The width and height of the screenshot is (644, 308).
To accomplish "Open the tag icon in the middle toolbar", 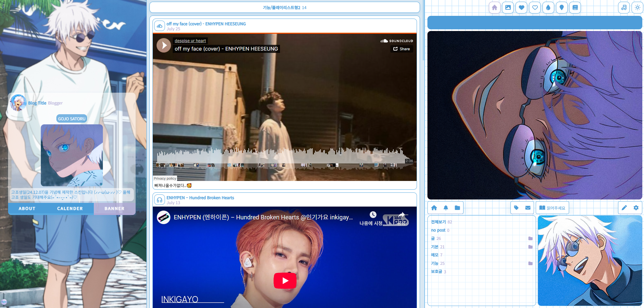I will (516, 208).
